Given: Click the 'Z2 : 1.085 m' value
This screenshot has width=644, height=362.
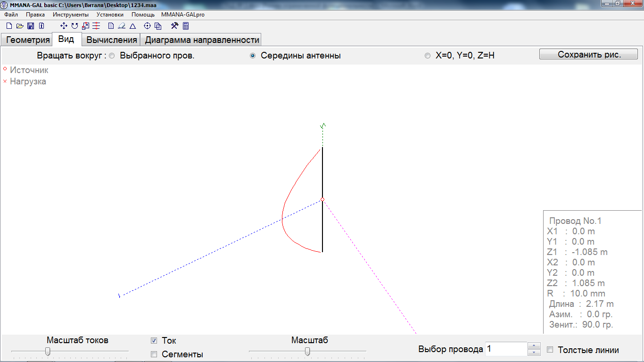Looking at the screenshot, I should point(576,283).
